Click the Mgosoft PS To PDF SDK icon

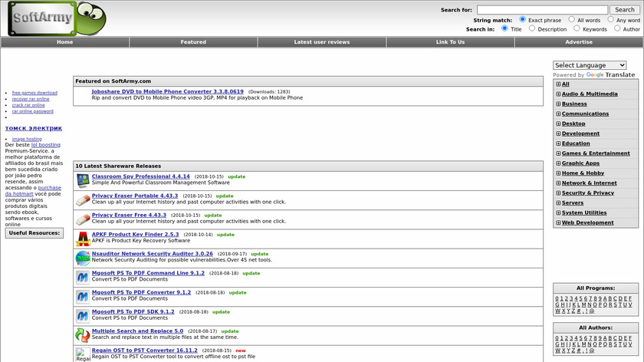tap(83, 316)
